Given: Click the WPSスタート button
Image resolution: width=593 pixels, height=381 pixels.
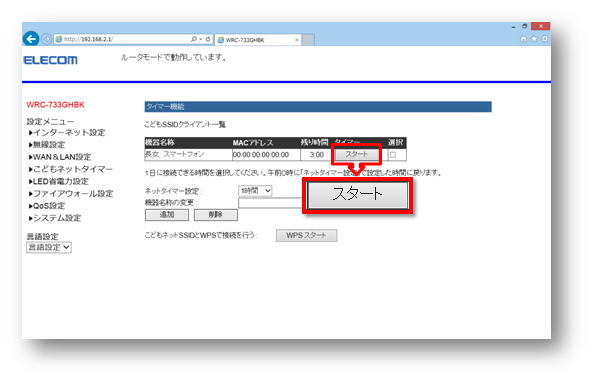Looking at the screenshot, I should coord(306,235).
